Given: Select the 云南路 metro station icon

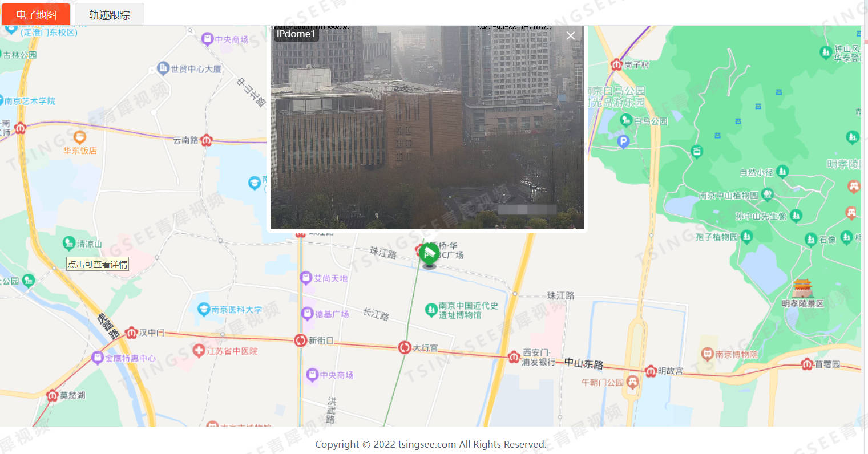Looking at the screenshot, I should pyautogui.click(x=207, y=140).
